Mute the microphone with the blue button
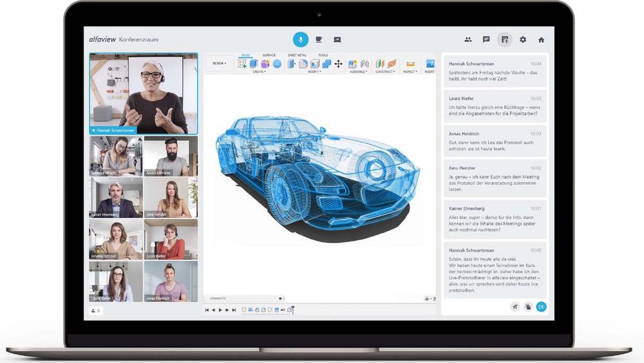 (300, 39)
